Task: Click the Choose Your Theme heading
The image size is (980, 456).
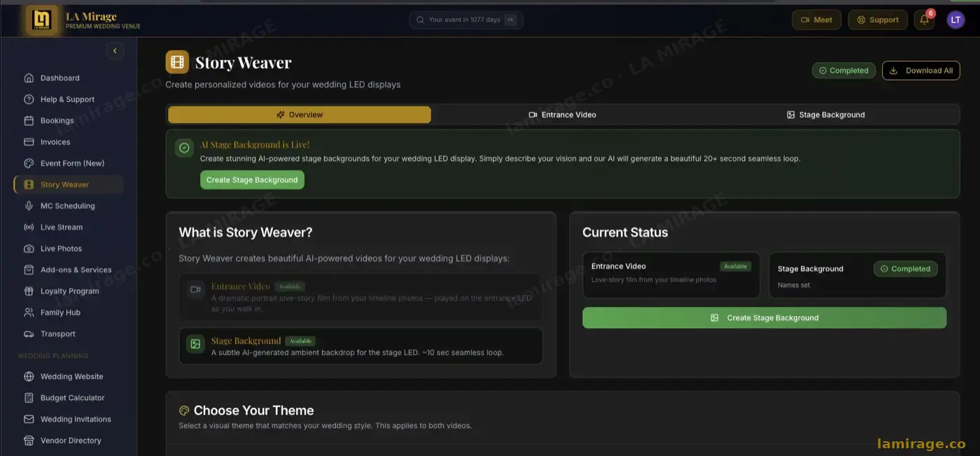Action: tap(254, 411)
